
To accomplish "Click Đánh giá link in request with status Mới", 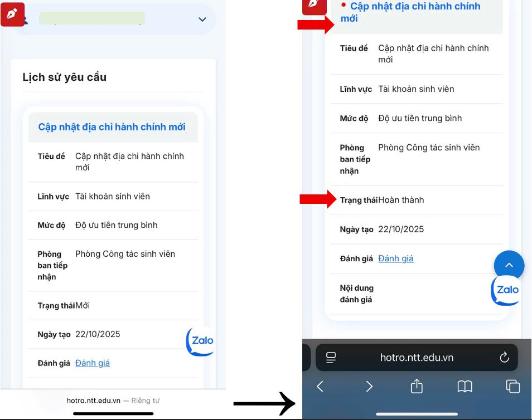I will point(93,363).
